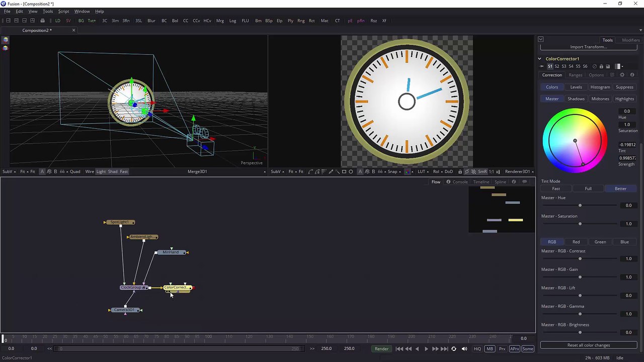Add a 3D Camera via the 3C button
Screen dimensions: 644x362
click(105, 21)
